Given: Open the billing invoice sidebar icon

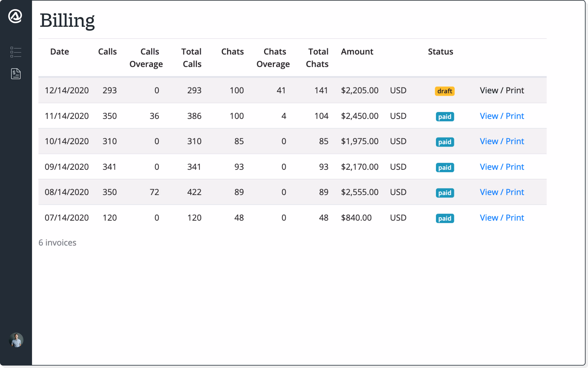Looking at the screenshot, I should (x=16, y=74).
